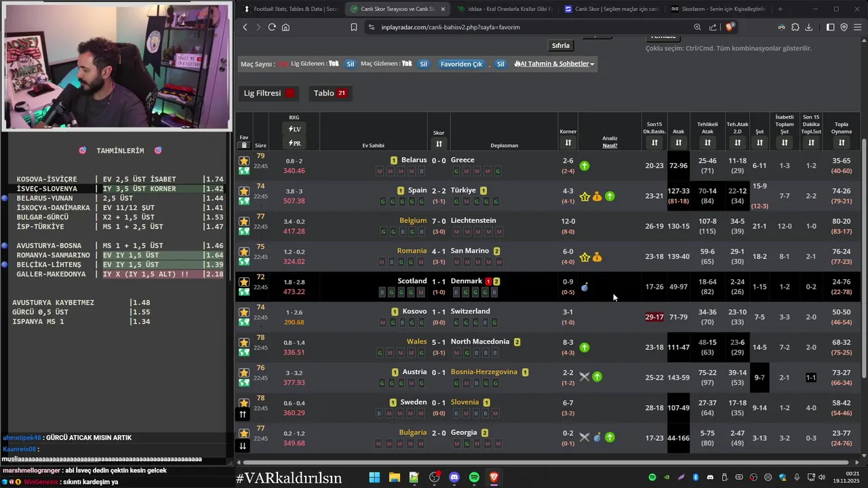Image resolution: width=868 pixels, height=488 pixels.
Task: Sort by Topla Oynama column arrows
Action: point(842,142)
